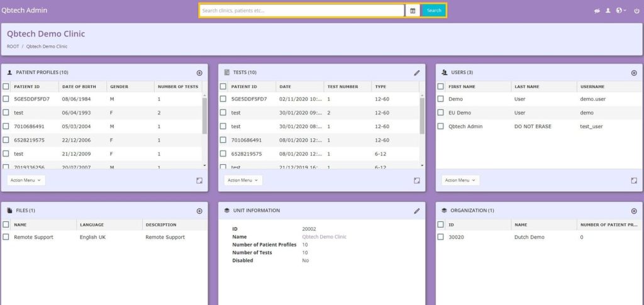The height and width of the screenshot is (305, 644).
Task: Click Qbtech Demo Clinic breadcrumb link
Action: (x=47, y=47)
